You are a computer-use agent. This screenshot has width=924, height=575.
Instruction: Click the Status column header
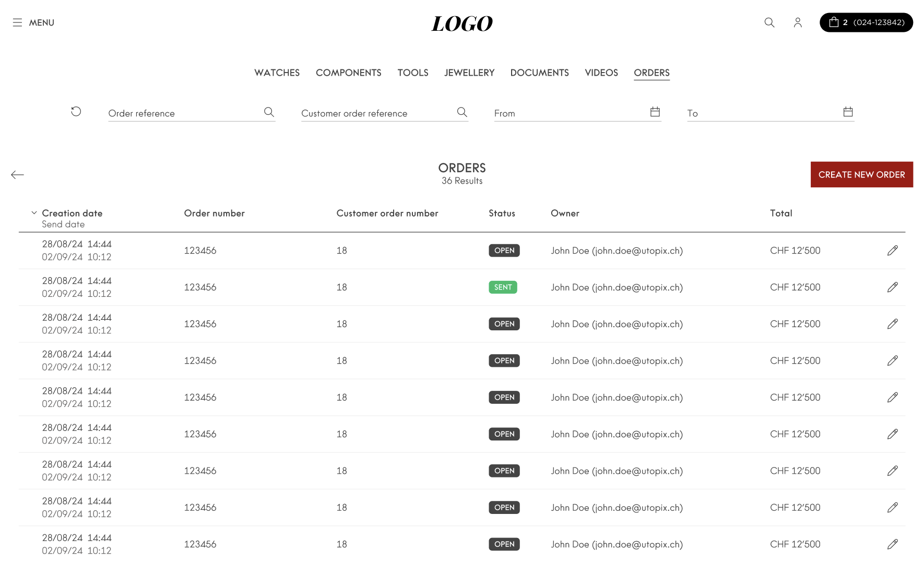pos(502,213)
